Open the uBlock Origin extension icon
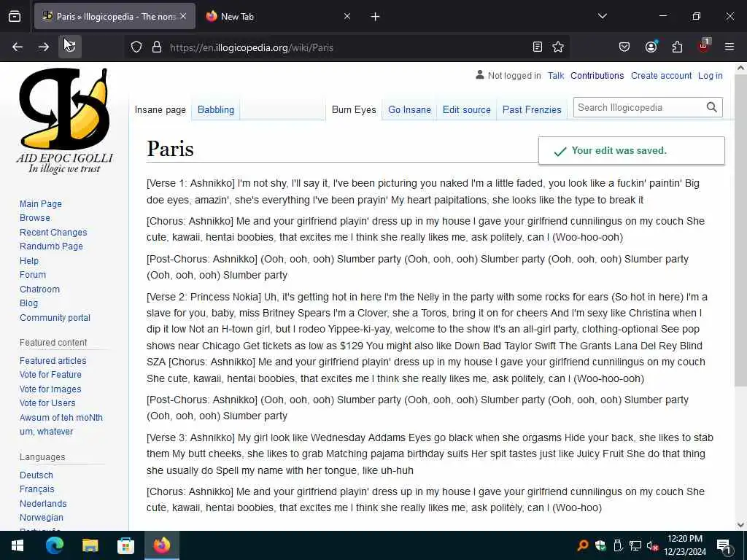Screen dimensions: 747x560 [x=704, y=46]
